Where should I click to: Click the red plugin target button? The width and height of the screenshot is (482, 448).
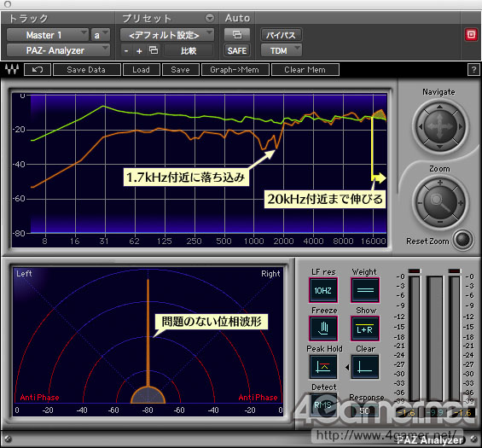(471, 34)
